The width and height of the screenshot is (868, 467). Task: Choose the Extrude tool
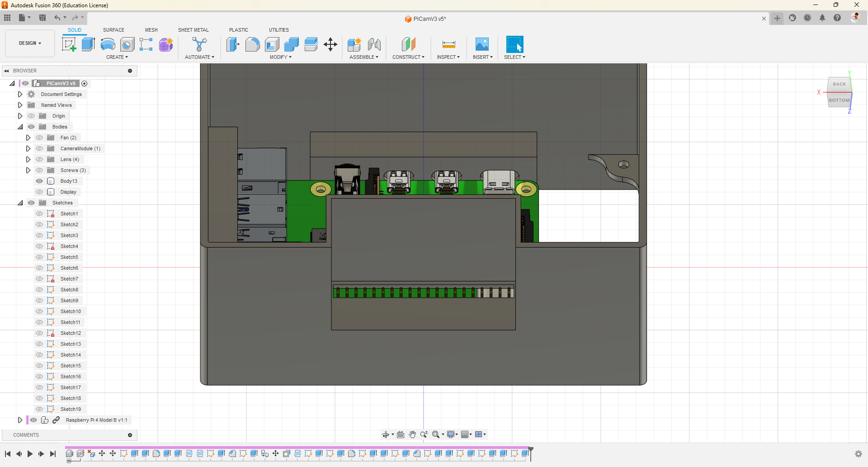[x=88, y=44]
